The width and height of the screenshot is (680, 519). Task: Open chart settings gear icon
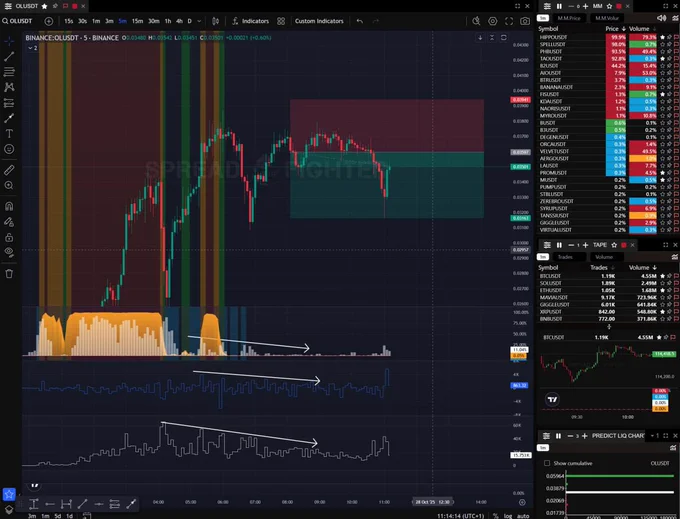pos(493,21)
